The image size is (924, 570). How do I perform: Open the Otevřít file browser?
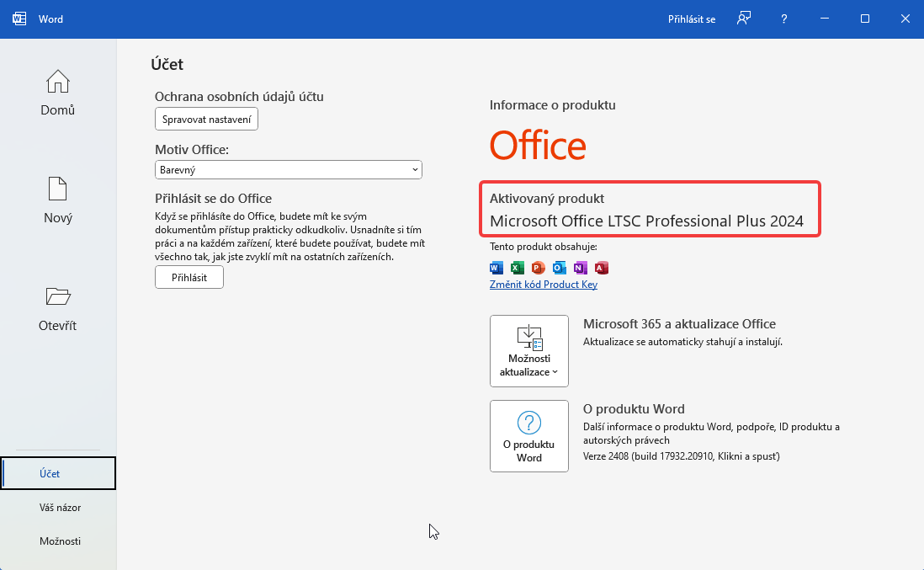tap(58, 309)
